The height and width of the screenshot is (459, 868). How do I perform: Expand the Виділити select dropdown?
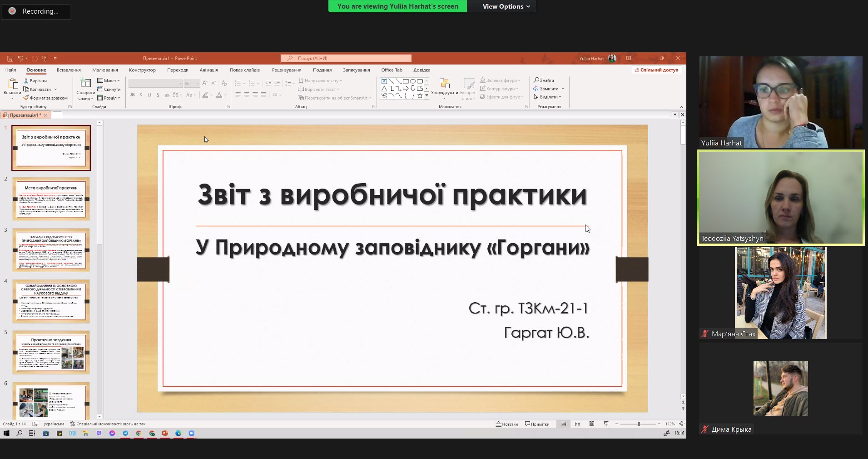548,97
